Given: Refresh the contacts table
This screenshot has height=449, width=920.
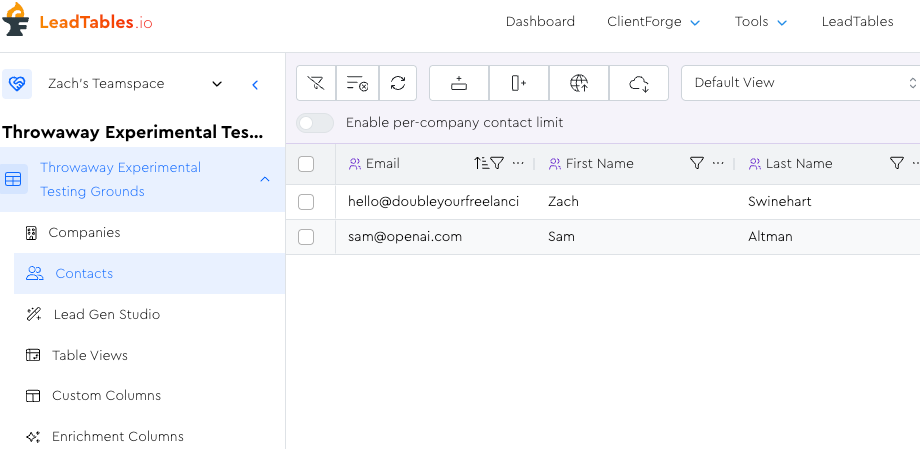Looking at the screenshot, I should pyautogui.click(x=398, y=84).
